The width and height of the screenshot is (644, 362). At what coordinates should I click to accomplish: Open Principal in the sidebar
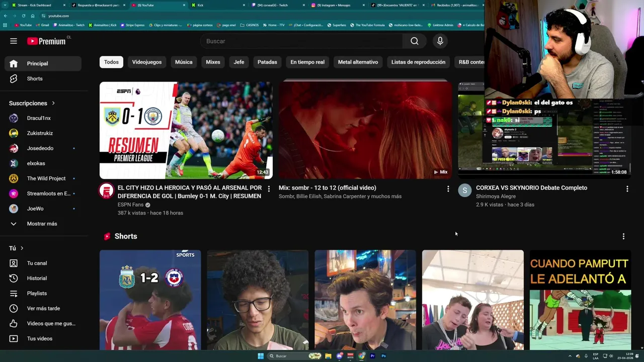43,63
